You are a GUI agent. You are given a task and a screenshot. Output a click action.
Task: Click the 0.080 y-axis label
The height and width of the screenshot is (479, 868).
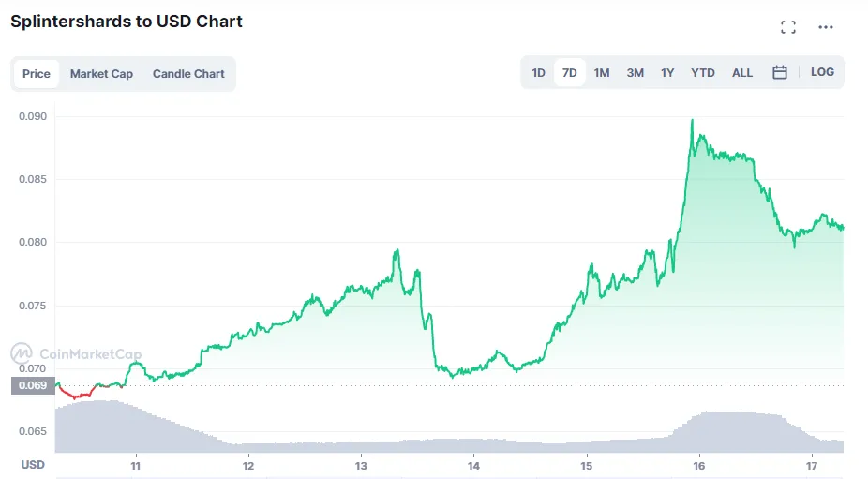tap(33, 242)
